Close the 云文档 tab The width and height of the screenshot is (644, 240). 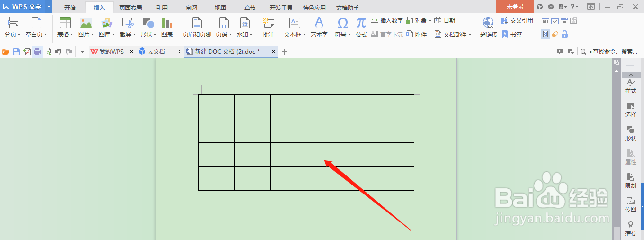(x=179, y=52)
